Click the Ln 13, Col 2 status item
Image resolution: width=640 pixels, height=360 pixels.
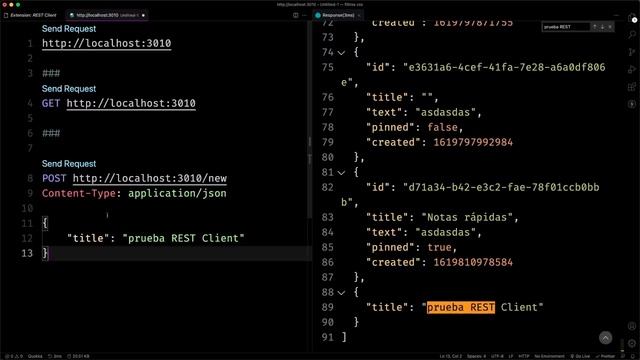[x=451, y=356]
